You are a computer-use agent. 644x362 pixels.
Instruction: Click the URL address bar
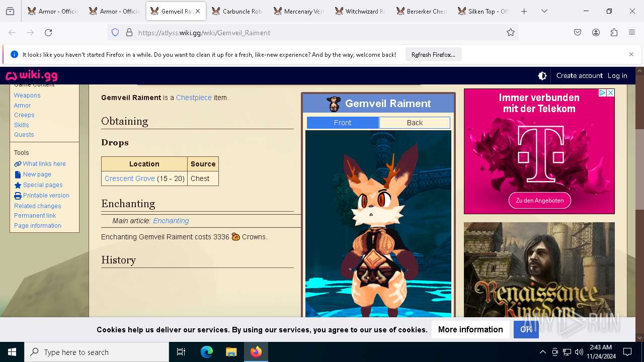click(312, 33)
